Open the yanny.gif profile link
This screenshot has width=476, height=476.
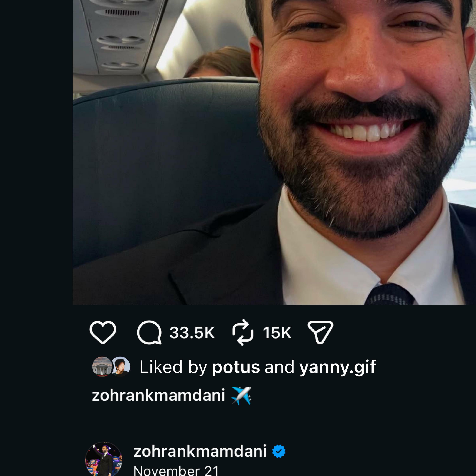337,367
